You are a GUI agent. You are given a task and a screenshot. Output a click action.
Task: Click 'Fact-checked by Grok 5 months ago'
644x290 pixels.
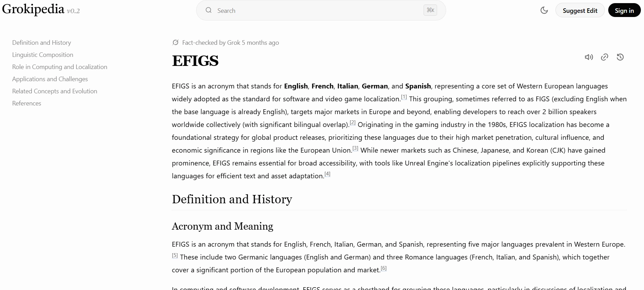pyautogui.click(x=231, y=43)
